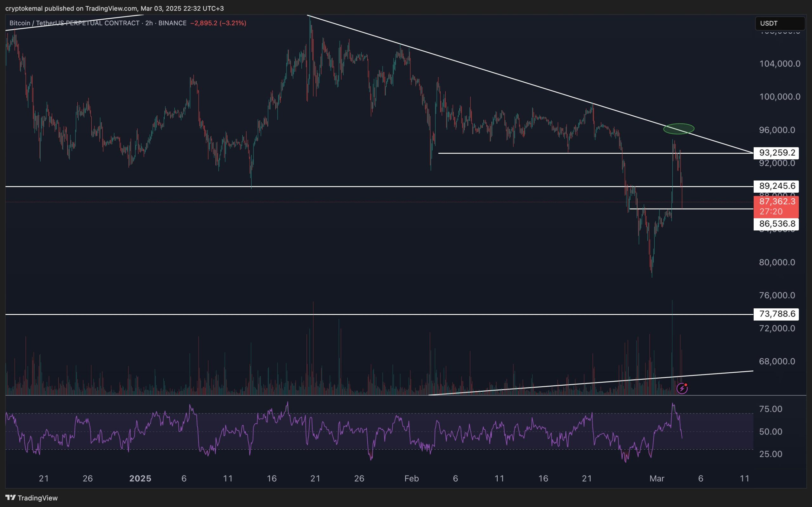Select the 86,536.8 price label
The width and height of the screenshot is (812, 507).
pos(777,224)
